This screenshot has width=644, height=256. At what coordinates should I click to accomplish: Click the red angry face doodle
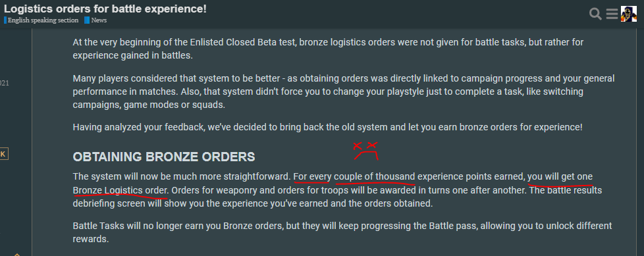(366, 151)
